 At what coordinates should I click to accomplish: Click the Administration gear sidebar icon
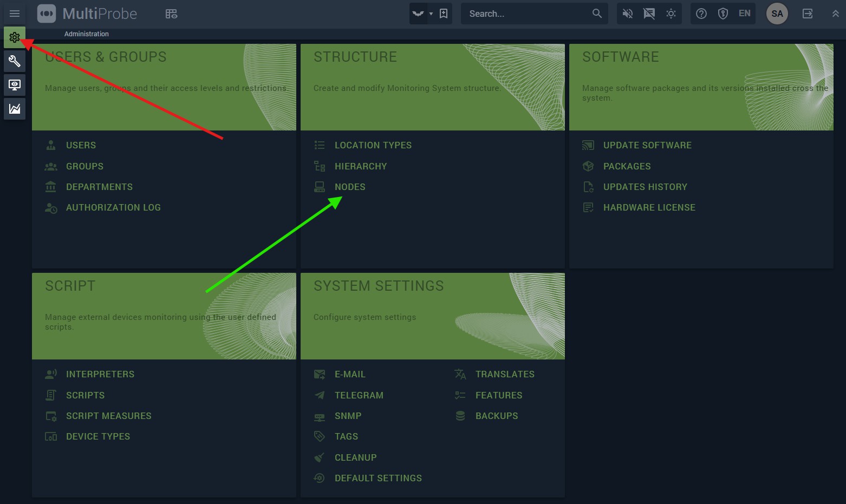[15, 37]
